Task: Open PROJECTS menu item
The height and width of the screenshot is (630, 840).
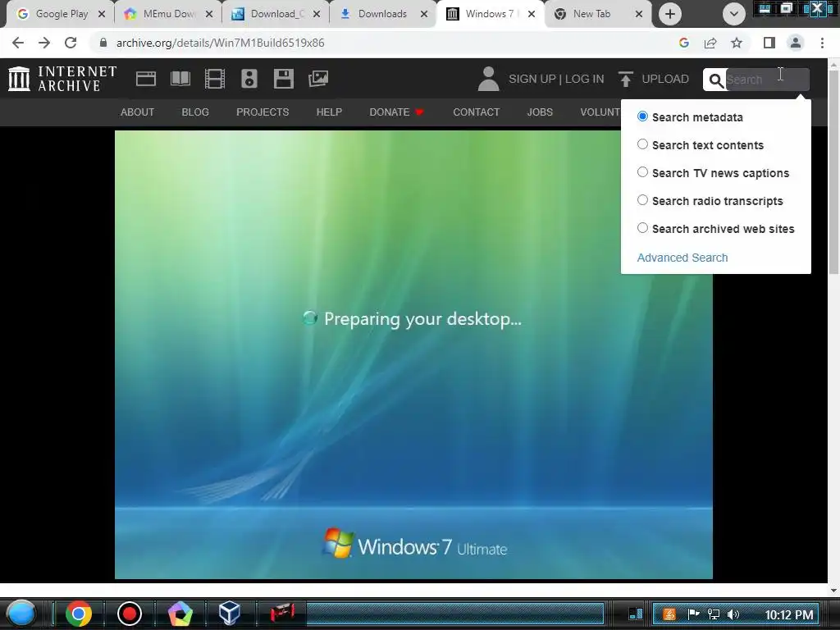Action: coord(262,112)
